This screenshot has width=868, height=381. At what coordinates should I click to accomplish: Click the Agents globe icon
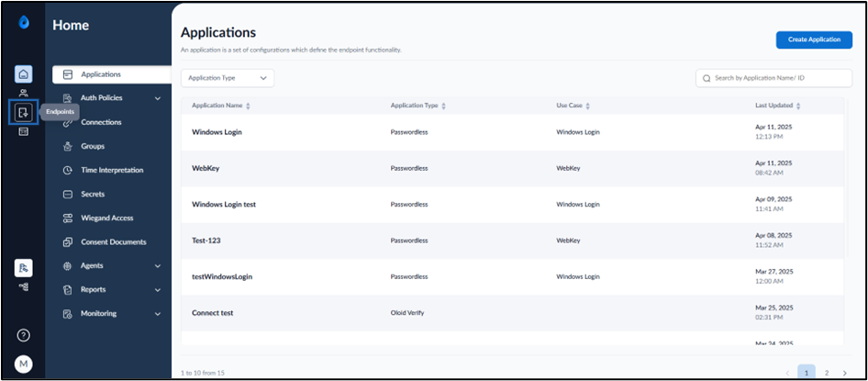(68, 266)
